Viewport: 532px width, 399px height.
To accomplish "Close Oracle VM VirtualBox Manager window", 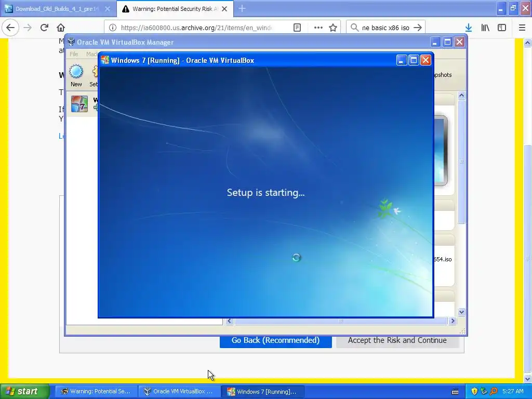I will [x=459, y=42].
